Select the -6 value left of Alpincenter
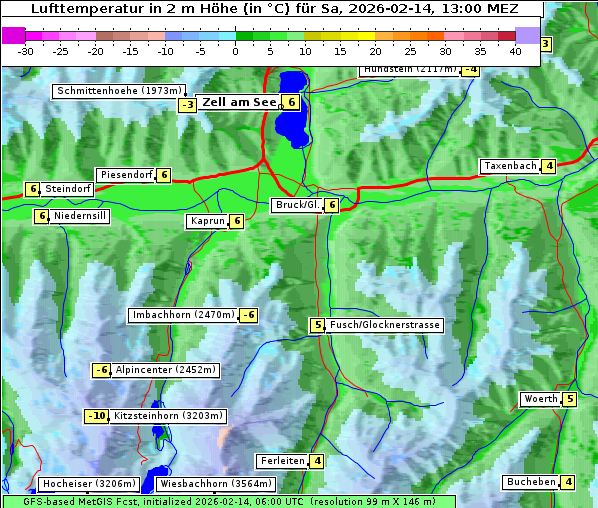Image resolution: width=598 pixels, height=508 pixels. tap(101, 370)
